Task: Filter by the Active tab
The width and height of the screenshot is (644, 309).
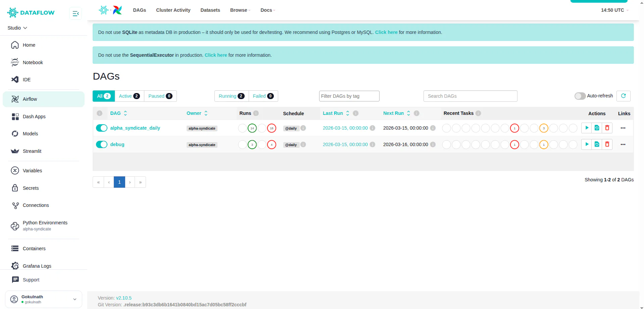Action: coord(129,96)
